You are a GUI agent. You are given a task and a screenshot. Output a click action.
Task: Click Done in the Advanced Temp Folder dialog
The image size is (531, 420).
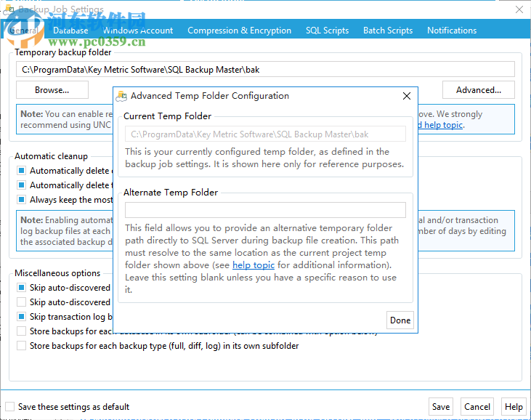coord(400,320)
